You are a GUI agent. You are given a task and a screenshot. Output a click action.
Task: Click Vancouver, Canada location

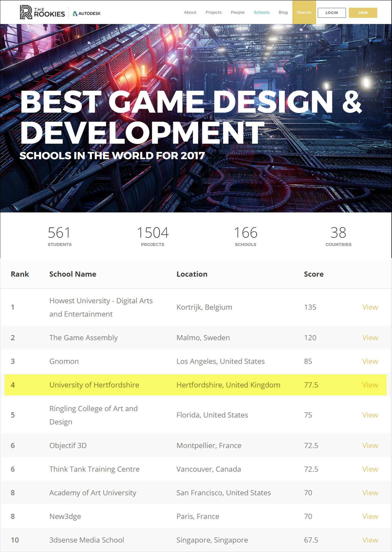pos(209,469)
